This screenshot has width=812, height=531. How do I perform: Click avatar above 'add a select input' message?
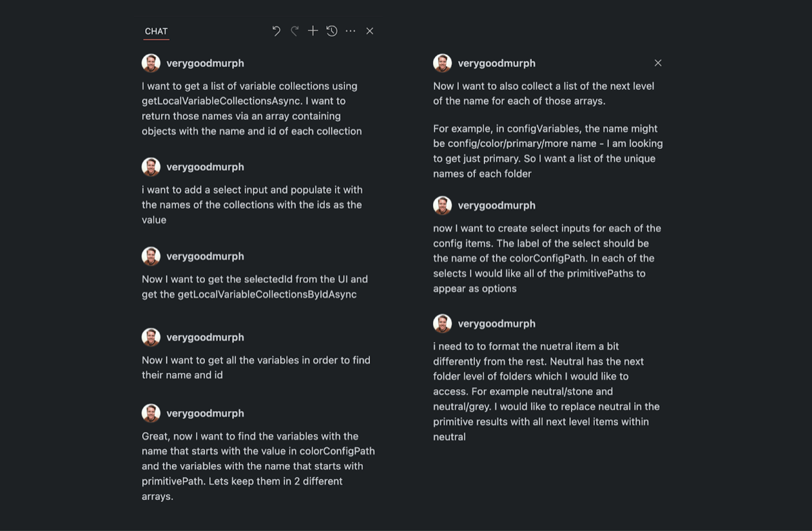click(x=151, y=167)
